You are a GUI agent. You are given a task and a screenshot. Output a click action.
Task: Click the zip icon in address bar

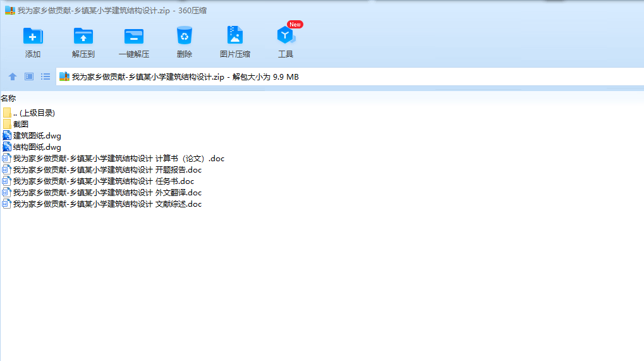(x=64, y=76)
